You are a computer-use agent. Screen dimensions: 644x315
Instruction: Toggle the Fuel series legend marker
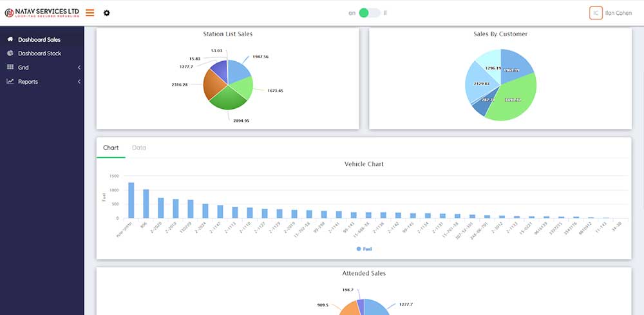tap(359, 249)
